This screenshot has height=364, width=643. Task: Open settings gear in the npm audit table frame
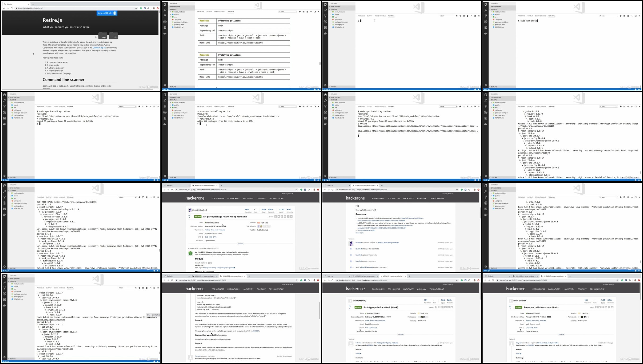[x=165, y=85]
